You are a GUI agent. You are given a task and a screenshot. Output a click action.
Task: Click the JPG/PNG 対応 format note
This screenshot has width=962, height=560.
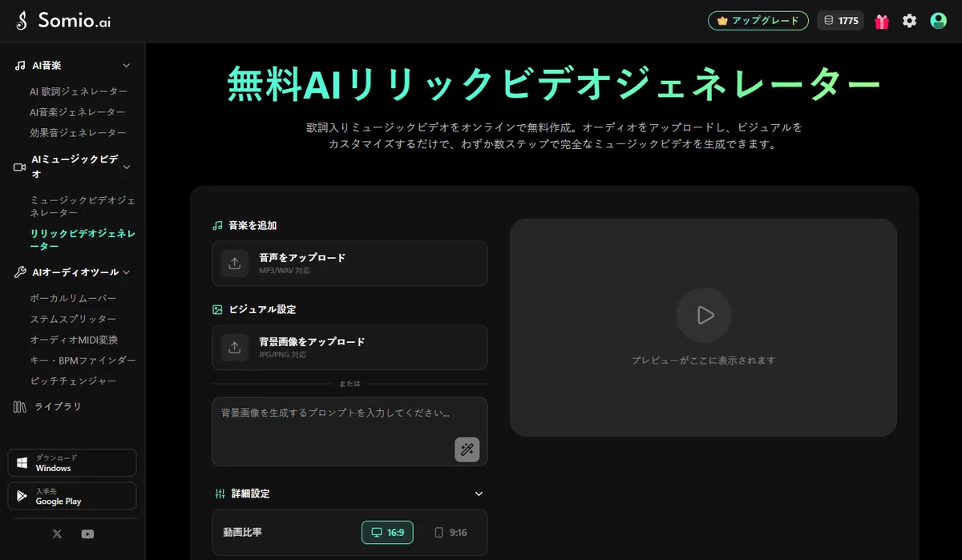coord(283,355)
